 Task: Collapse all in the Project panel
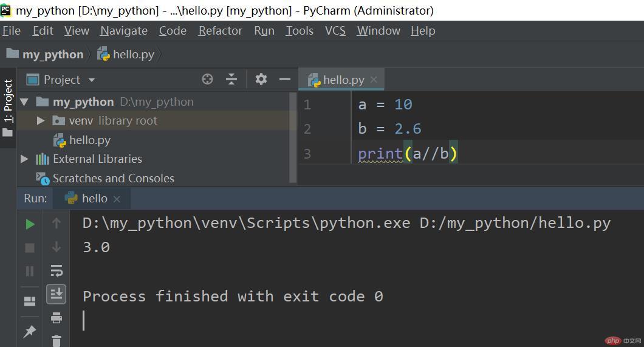pyautogui.click(x=231, y=79)
